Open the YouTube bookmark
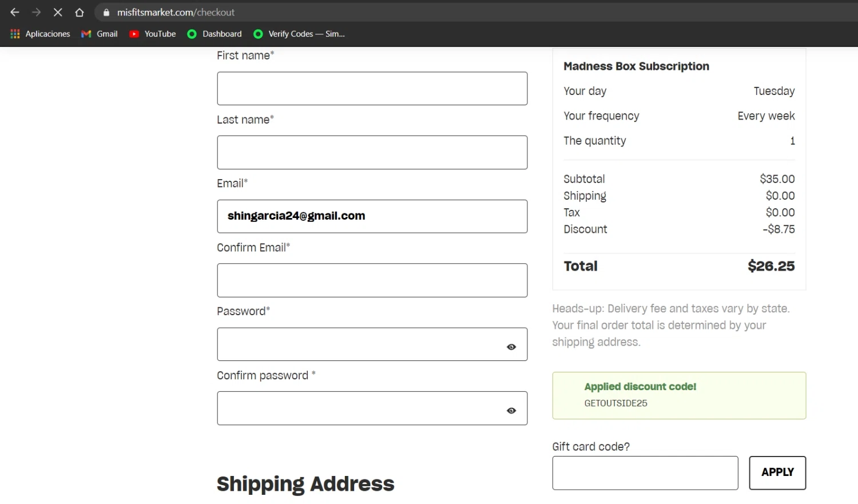This screenshot has height=504, width=858. click(152, 34)
